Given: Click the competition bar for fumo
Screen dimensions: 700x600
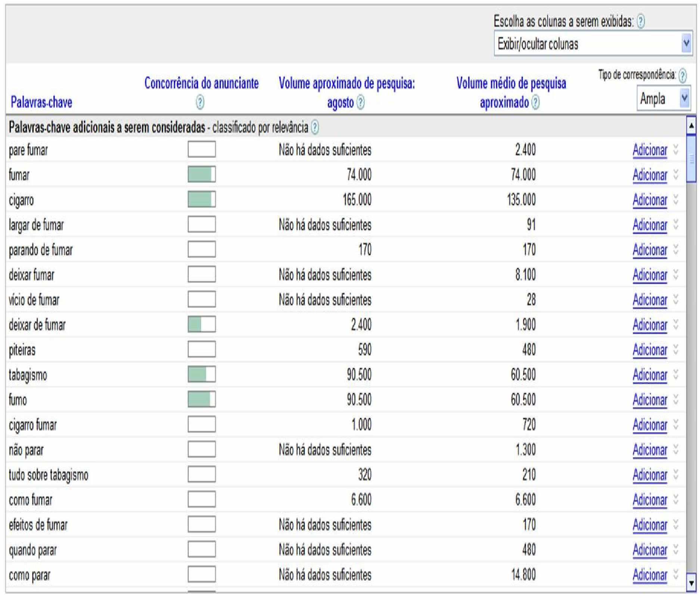Looking at the screenshot, I should (x=202, y=399).
